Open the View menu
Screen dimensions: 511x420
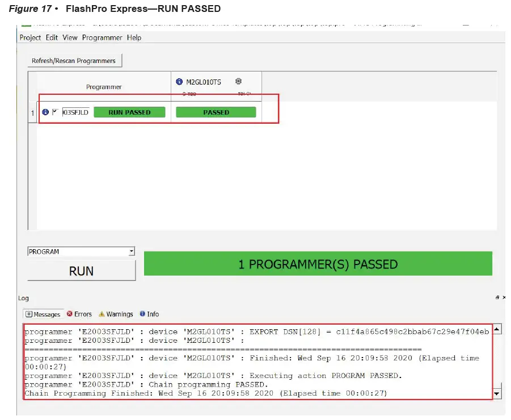70,38
